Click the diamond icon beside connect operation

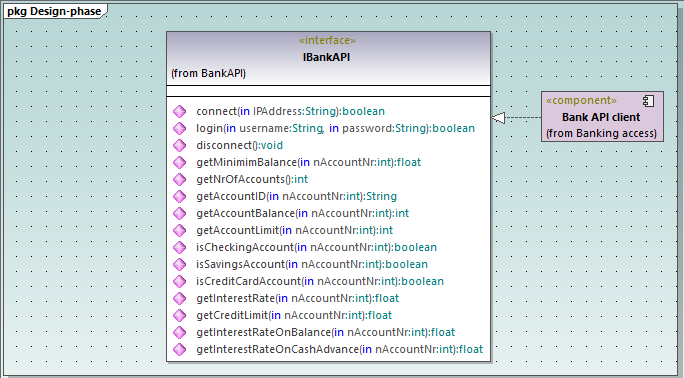(179, 111)
